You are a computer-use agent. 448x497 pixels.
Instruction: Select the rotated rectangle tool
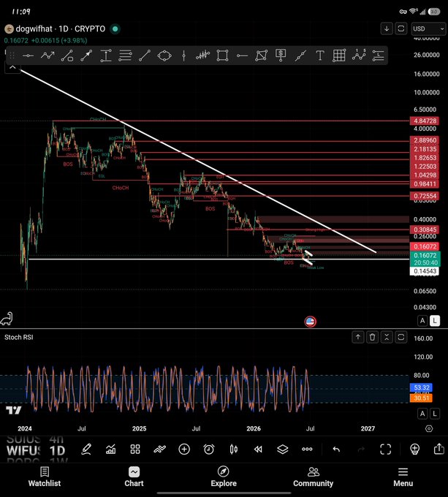262,56
